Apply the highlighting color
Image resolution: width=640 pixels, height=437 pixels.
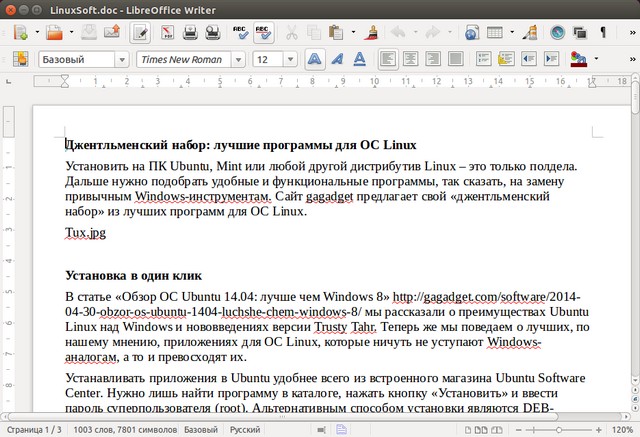(578, 59)
